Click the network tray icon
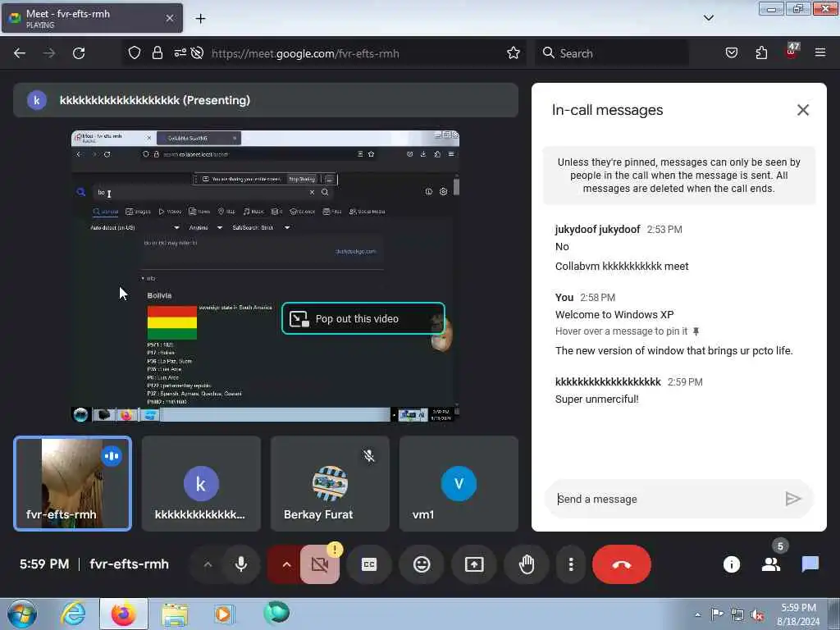Image resolution: width=840 pixels, height=630 pixels. pos(737,615)
